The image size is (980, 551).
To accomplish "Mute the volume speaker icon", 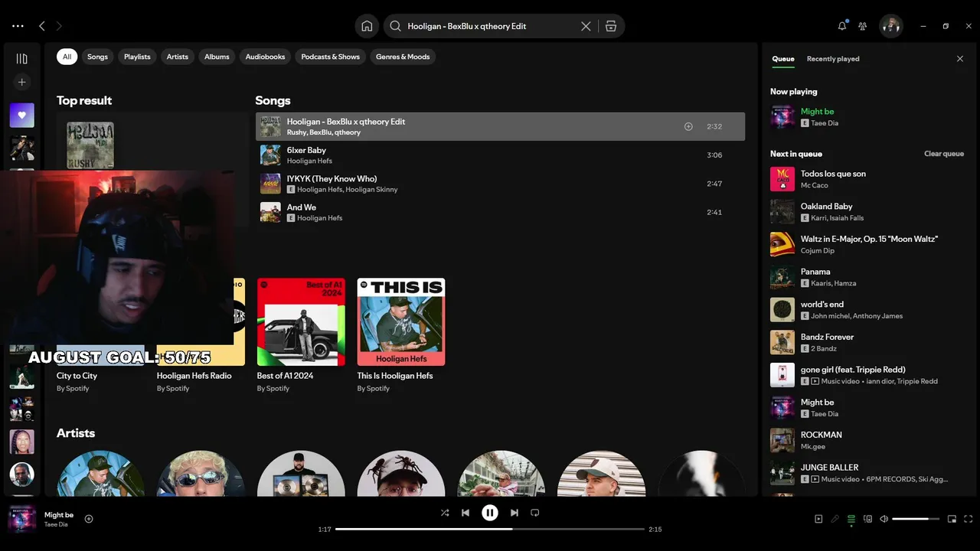I will [884, 519].
